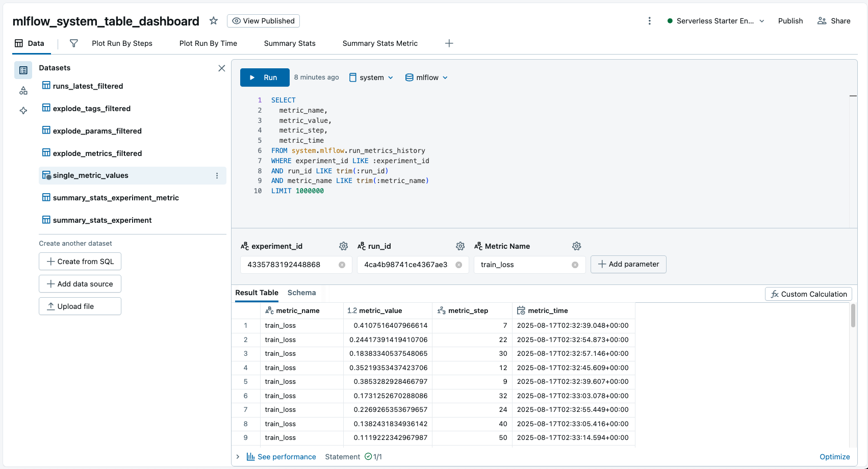Open the dashboard overflow three-dot menu
Image resolution: width=868 pixels, height=469 pixels.
tap(649, 20)
